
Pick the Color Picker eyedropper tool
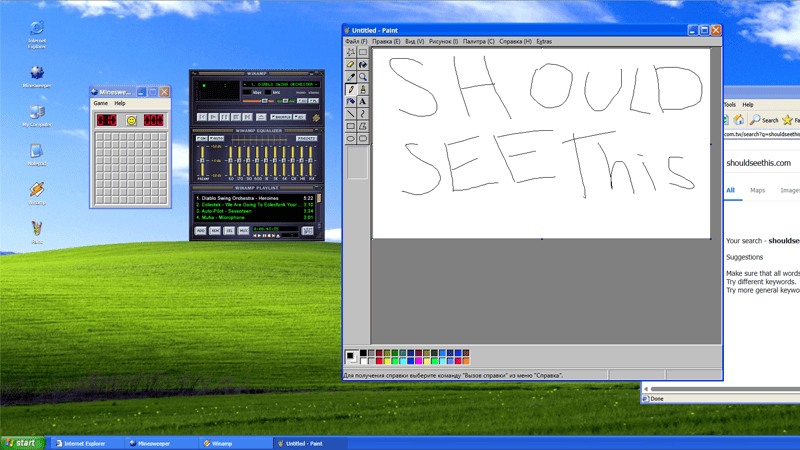351,77
